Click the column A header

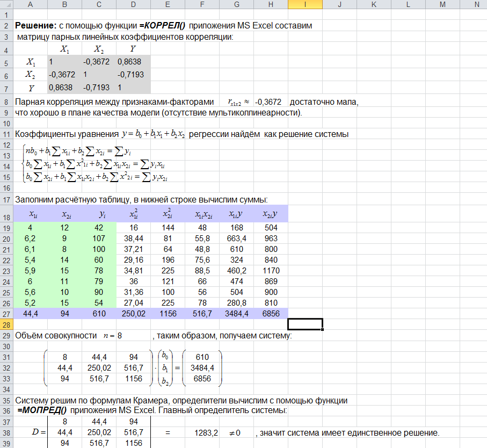point(30,5)
